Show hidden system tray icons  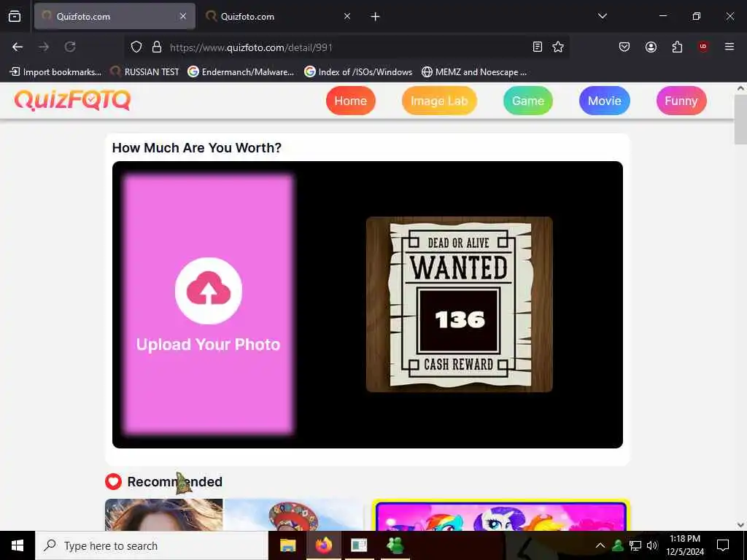[x=600, y=545]
